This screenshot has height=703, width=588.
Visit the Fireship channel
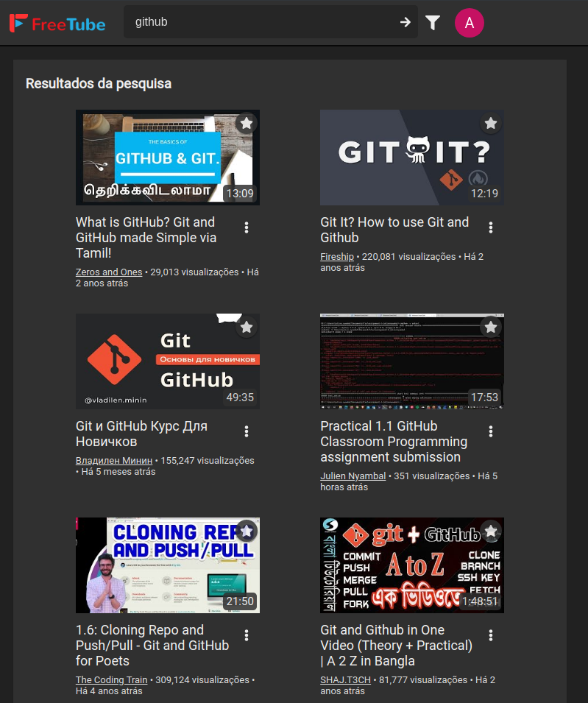[x=337, y=256]
